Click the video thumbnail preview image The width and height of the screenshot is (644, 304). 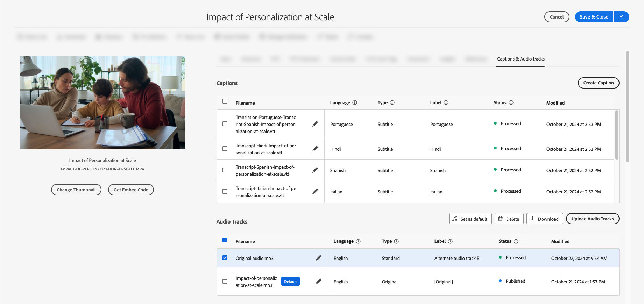click(x=102, y=102)
